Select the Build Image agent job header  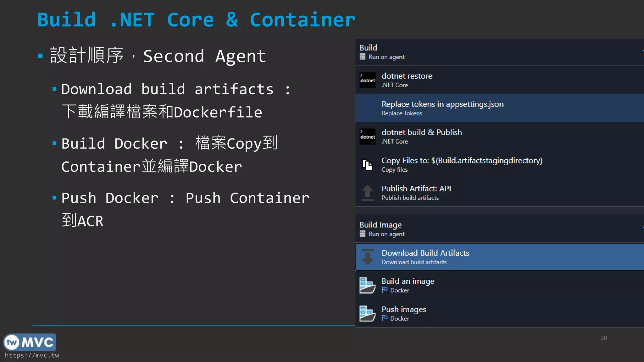pyautogui.click(x=500, y=229)
